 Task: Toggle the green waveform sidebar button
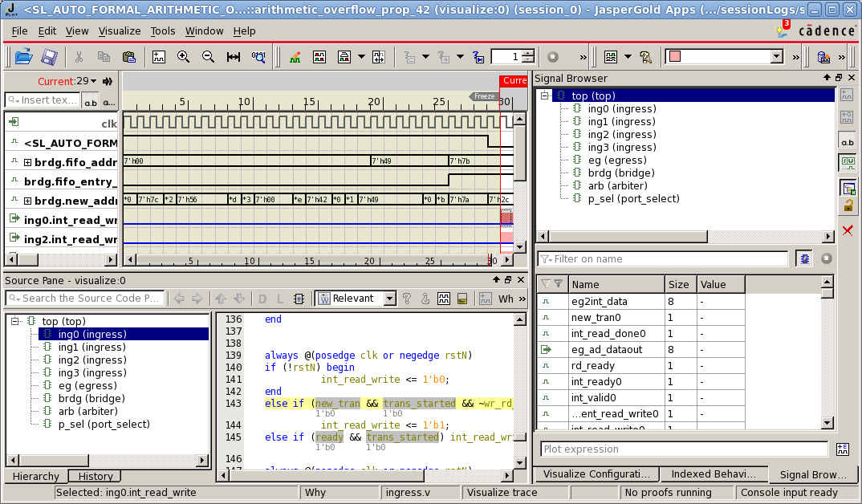point(848,162)
